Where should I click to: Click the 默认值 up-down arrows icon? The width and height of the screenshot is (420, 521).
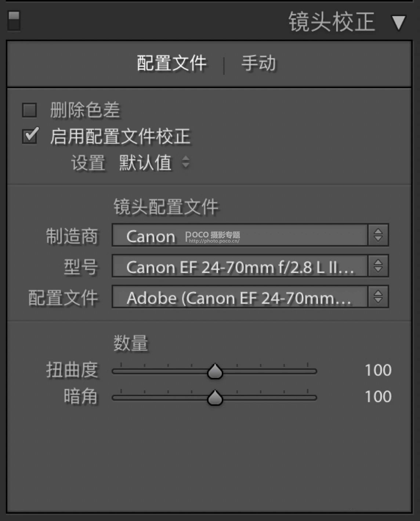186,162
